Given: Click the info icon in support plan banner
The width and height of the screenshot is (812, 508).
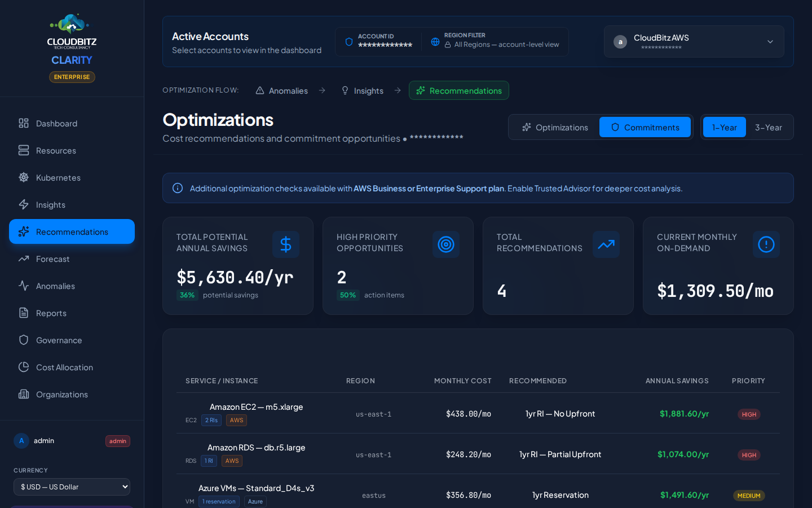Looking at the screenshot, I should 178,188.
